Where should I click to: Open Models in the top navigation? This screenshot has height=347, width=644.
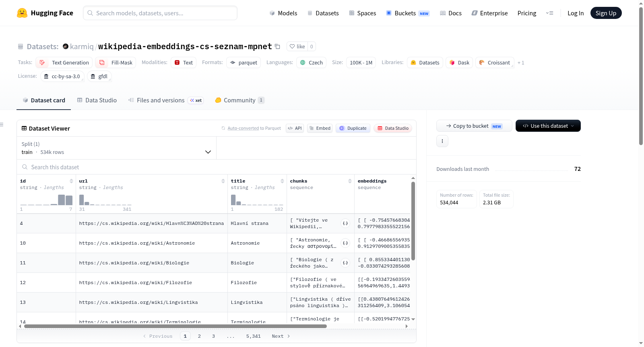283,13
